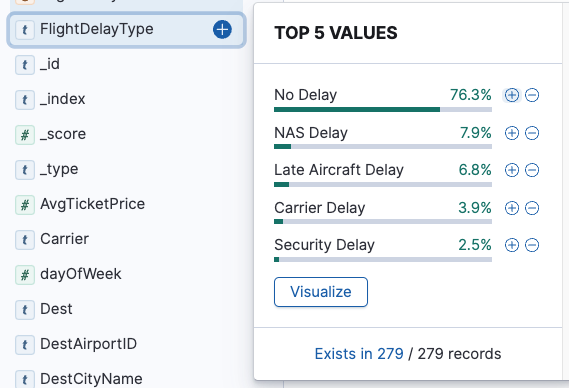Click the 3.9% value
This screenshot has height=388, width=569.
475,208
